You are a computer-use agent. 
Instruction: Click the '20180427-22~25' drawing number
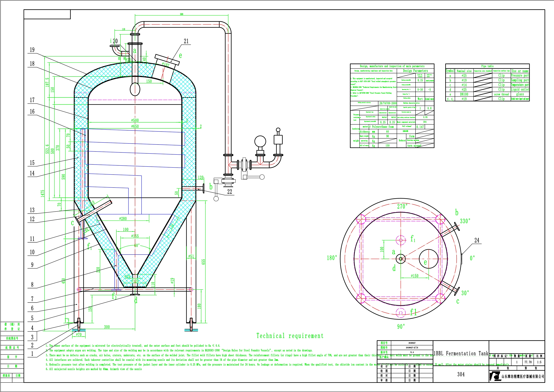point(412,348)
